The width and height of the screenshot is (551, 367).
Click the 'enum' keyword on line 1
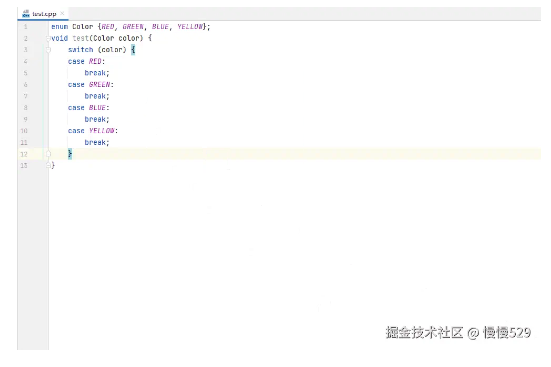pyautogui.click(x=60, y=27)
